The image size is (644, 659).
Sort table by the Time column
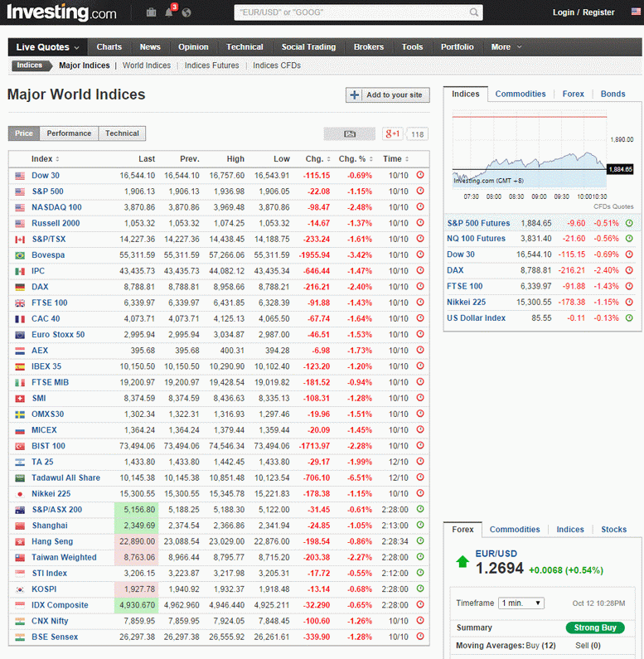(x=395, y=159)
